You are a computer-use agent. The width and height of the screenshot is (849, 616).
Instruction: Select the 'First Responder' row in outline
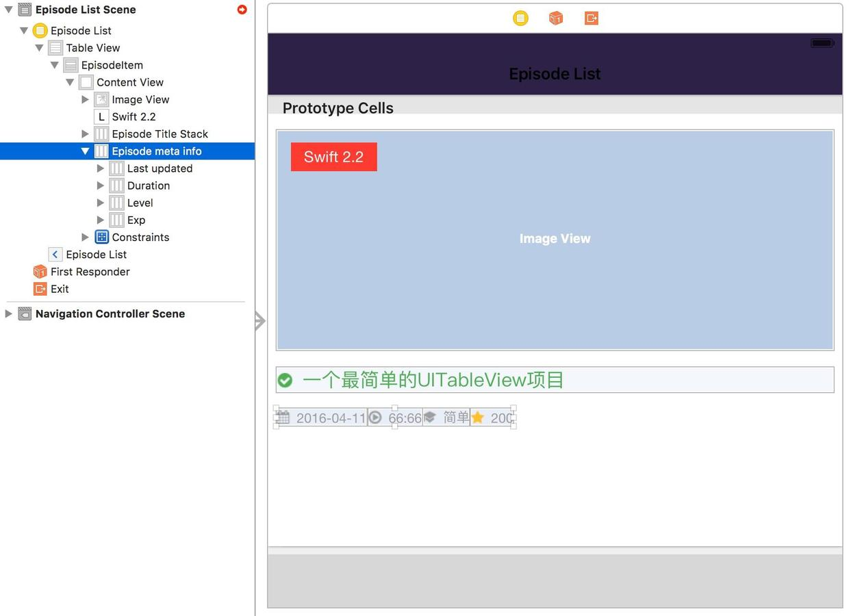127,272
